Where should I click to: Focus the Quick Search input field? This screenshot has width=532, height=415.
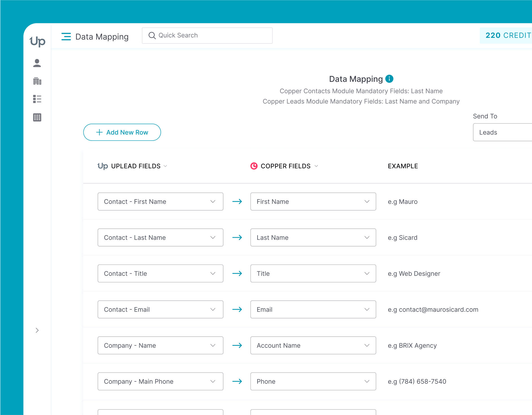[x=207, y=36]
